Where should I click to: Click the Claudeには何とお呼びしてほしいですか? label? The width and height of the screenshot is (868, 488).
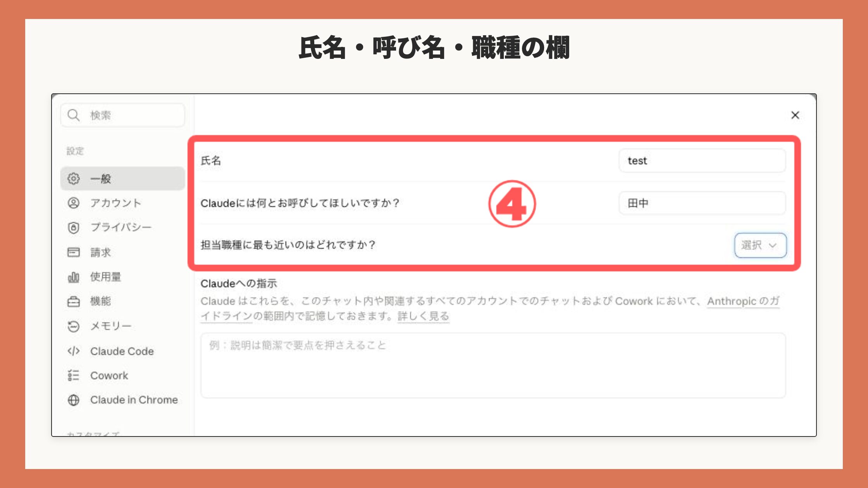300,203
